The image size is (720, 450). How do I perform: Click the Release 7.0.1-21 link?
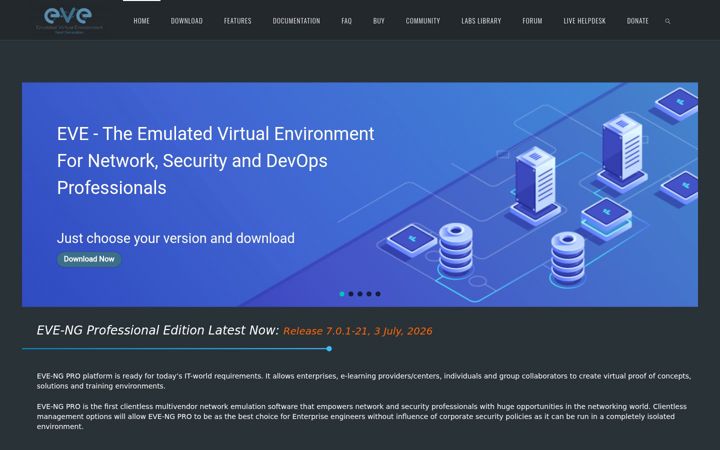point(358,331)
